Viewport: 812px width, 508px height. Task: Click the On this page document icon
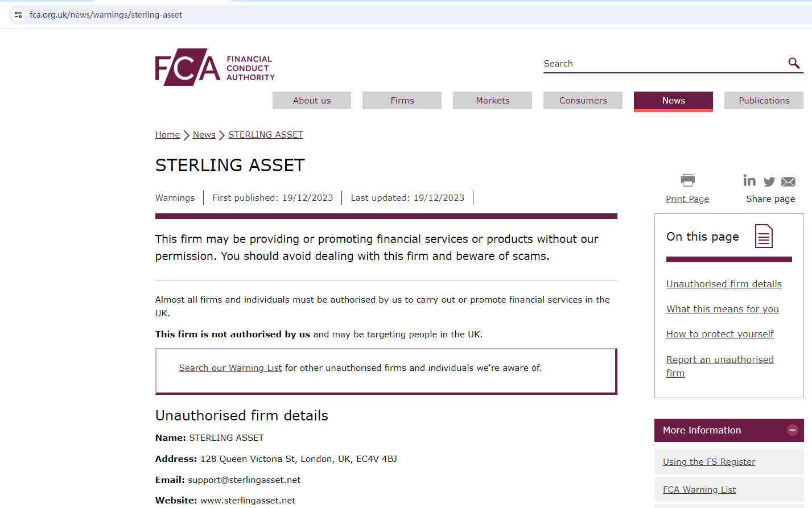[x=764, y=236]
